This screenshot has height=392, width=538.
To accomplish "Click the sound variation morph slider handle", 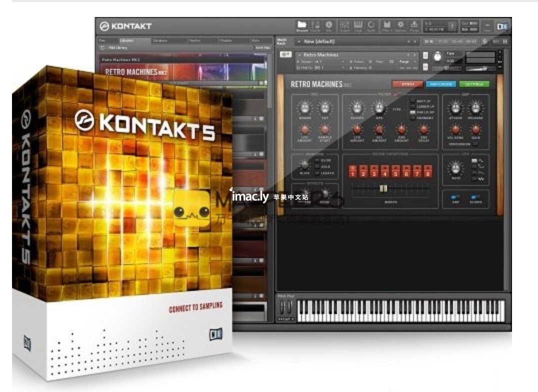I will tap(383, 189).
